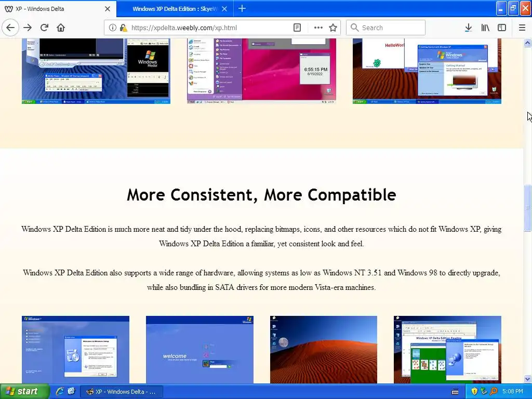This screenshot has width=532, height=399.
Task: Close the Windows XP Delta Edition tab
Action: (224, 9)
